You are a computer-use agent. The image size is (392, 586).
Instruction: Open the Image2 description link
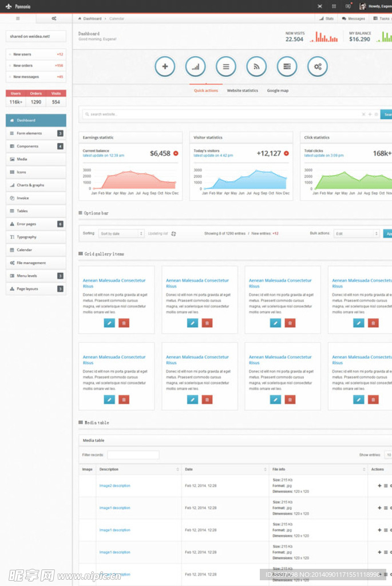pos(114,486)
